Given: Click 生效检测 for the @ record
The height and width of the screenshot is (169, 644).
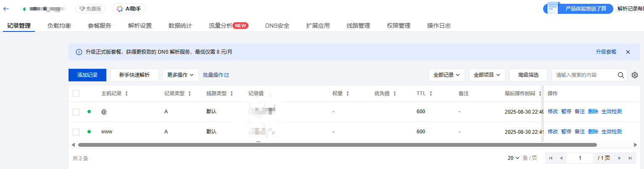Looking at the screenshot, I should [x=612, y=112].
